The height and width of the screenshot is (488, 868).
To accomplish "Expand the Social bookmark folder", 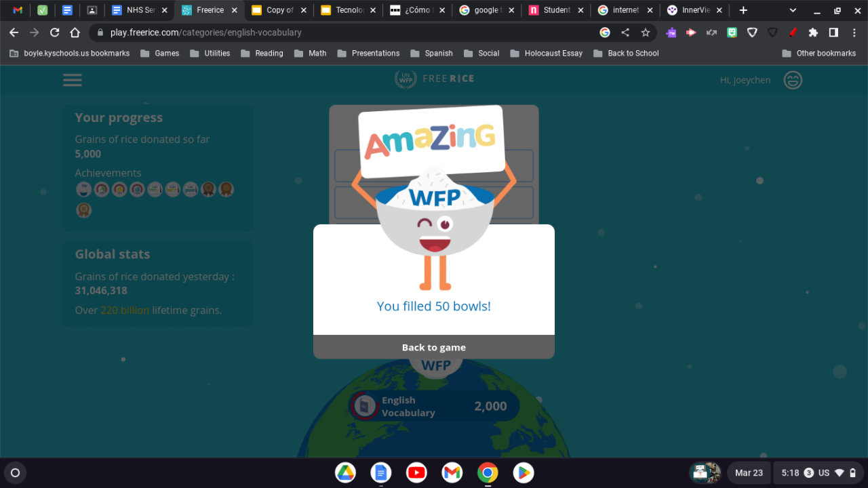I will [x=481, y=53].
